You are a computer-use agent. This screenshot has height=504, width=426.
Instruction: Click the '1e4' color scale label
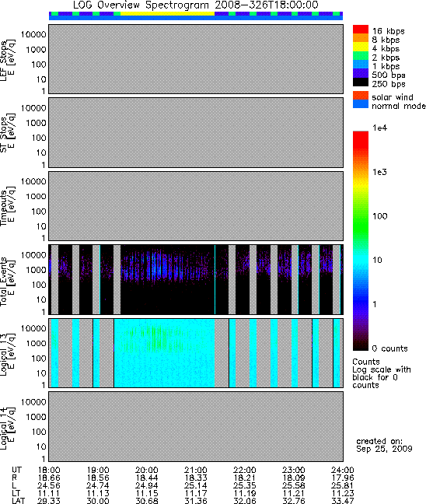[379, 128]
